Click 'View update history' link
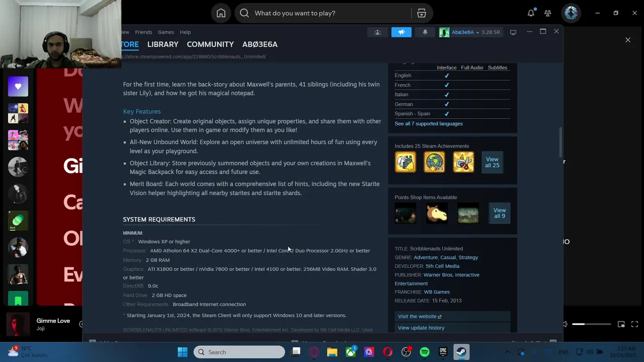Image resolution: width=644 pixels, height=362 pixels. coord(452,328)
